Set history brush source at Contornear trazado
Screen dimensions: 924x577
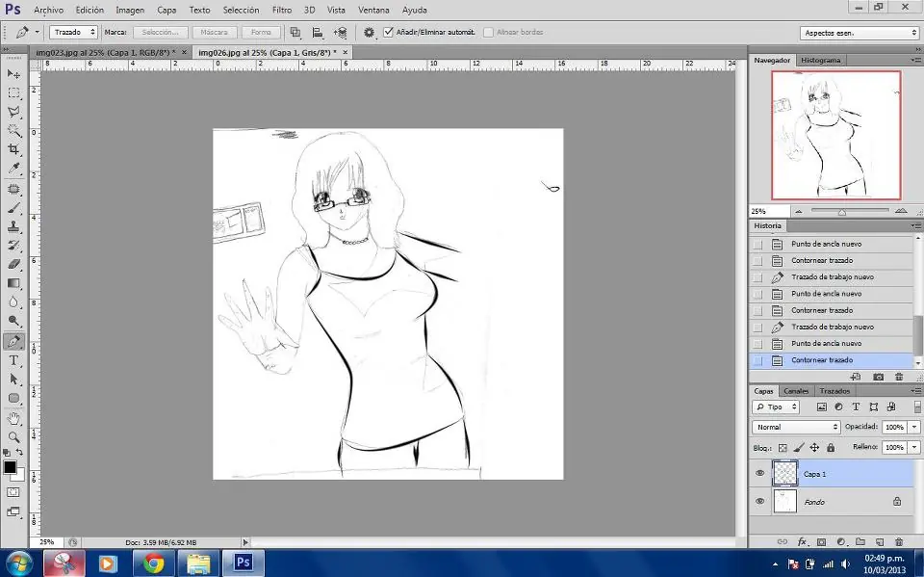(x=757, y=360)
